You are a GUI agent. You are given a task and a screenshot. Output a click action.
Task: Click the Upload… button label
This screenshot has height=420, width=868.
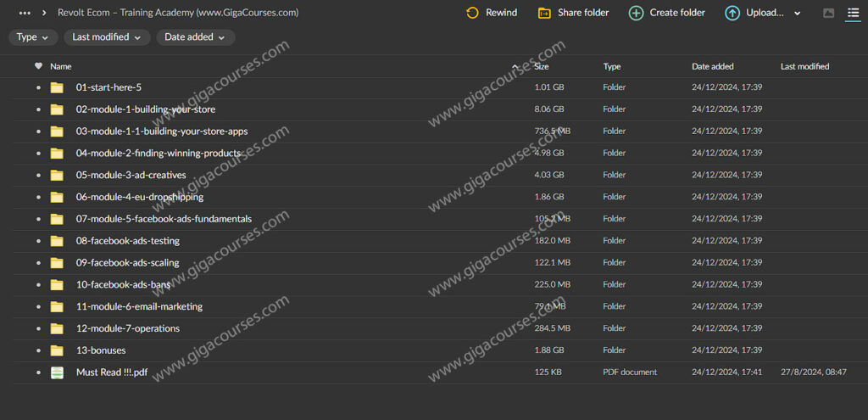[765, 13]
